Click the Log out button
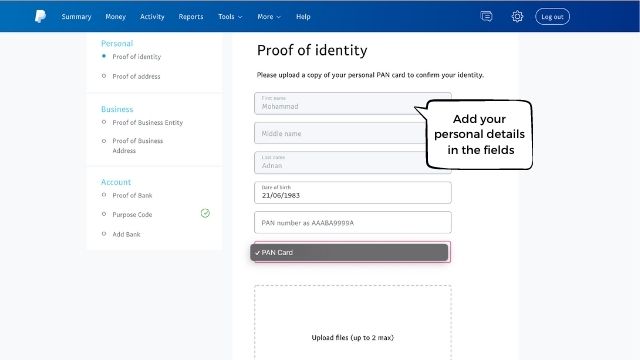 [552, 17]
